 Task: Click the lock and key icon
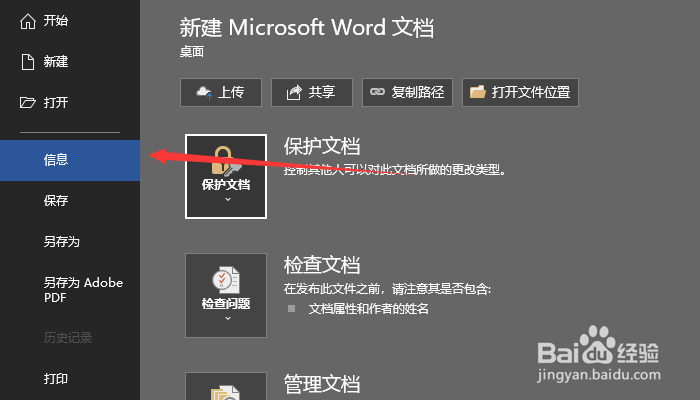(226, 161)
